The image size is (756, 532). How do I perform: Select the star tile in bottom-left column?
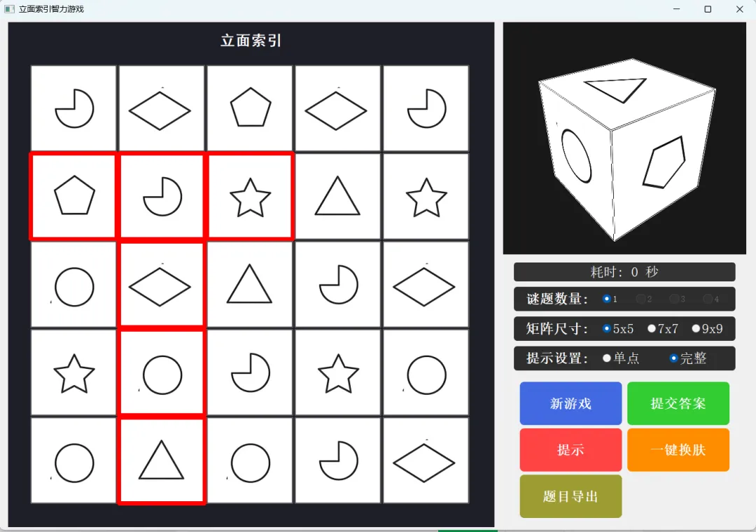point(73,372)
